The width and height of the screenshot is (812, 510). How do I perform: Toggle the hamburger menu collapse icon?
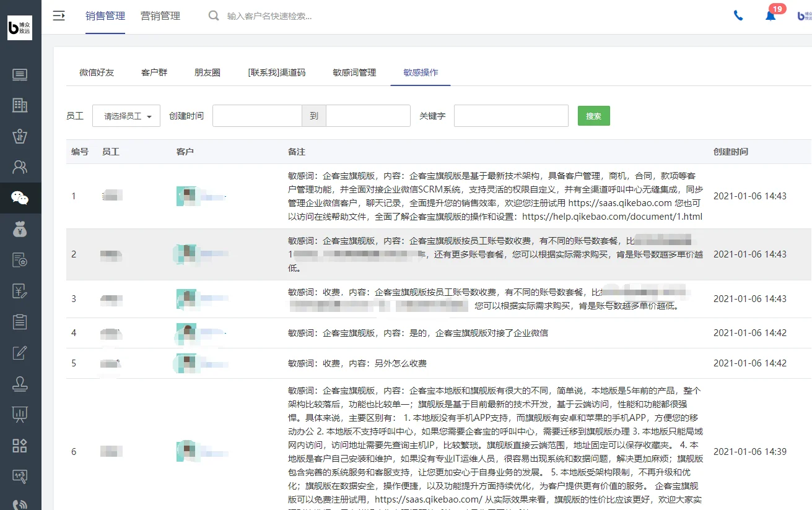(x=59, y=15)
